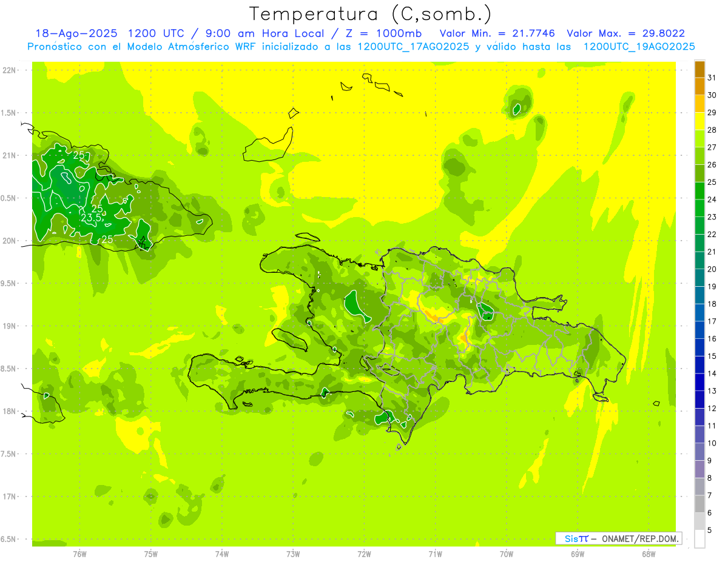
Task: Click "Valor Max. = 29.8022" in the header
Action: pyautogui.click(x=625, y=33)
